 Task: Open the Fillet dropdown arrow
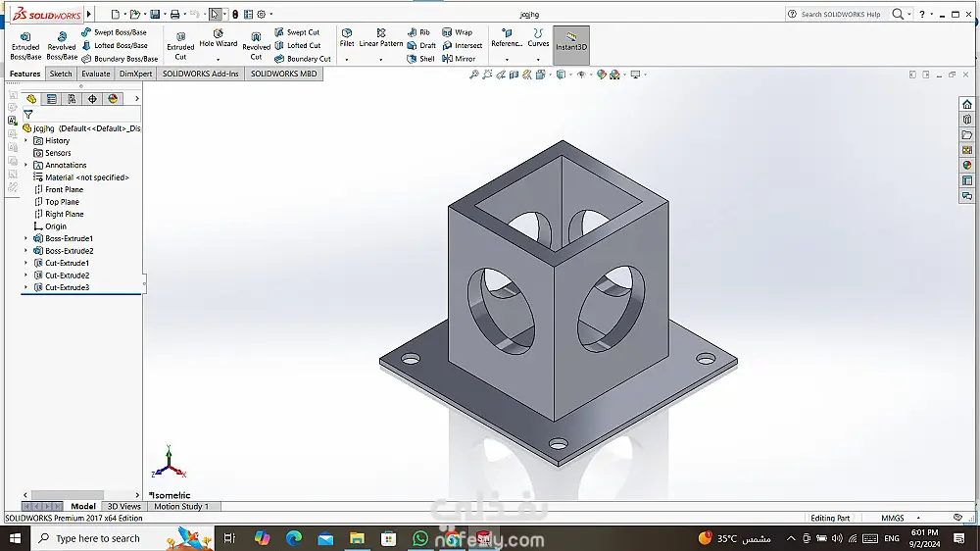point(347,60)
